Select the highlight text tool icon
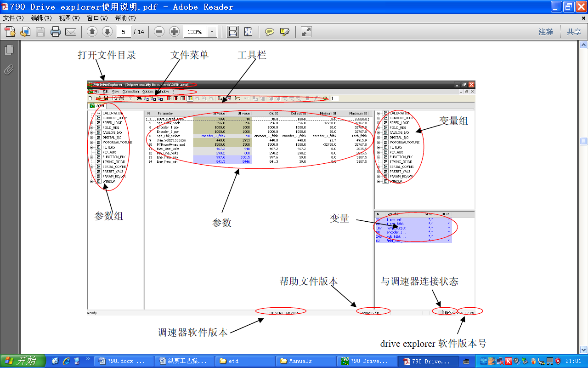 tap(285, 32)
